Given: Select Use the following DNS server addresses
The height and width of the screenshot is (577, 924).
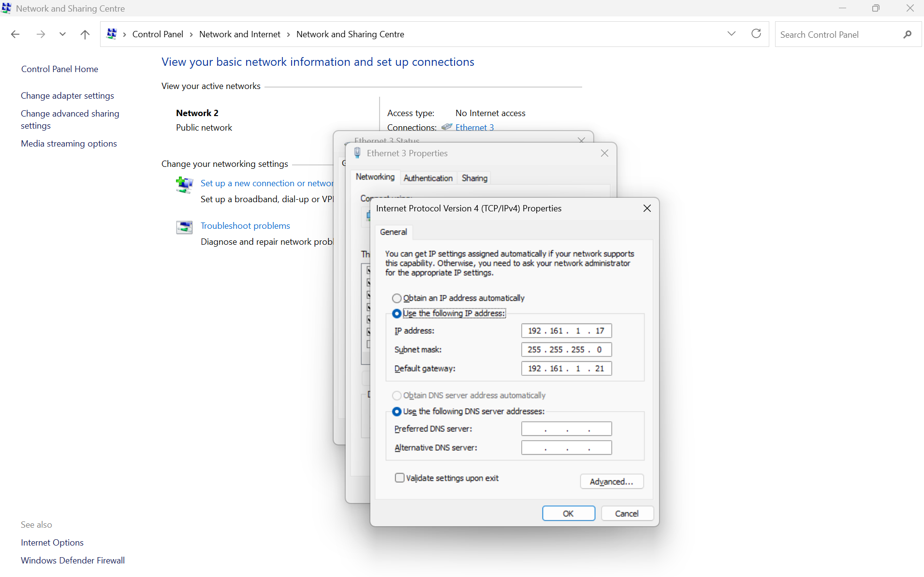Looking at the screenshot, I should (396, 411).
